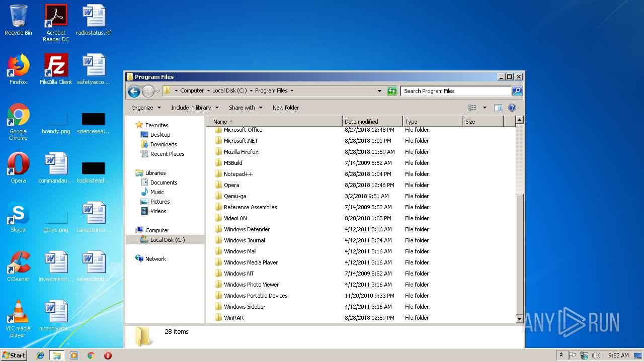Click Computer in the address breadcrumb
The width and height of the screenshot is (644, 362).
[192, 91]
